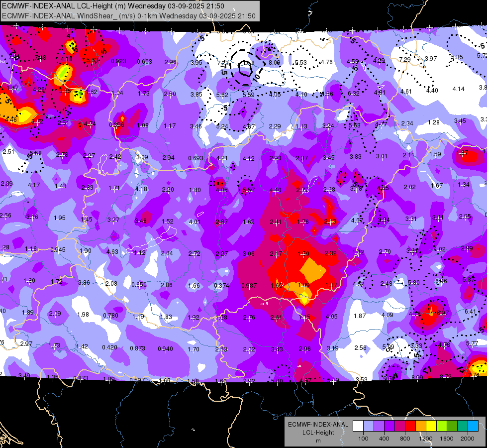The height and width of the screenshot is (448, 487).
Task: Click the magenta legend swatch
Action: (400, 426)
